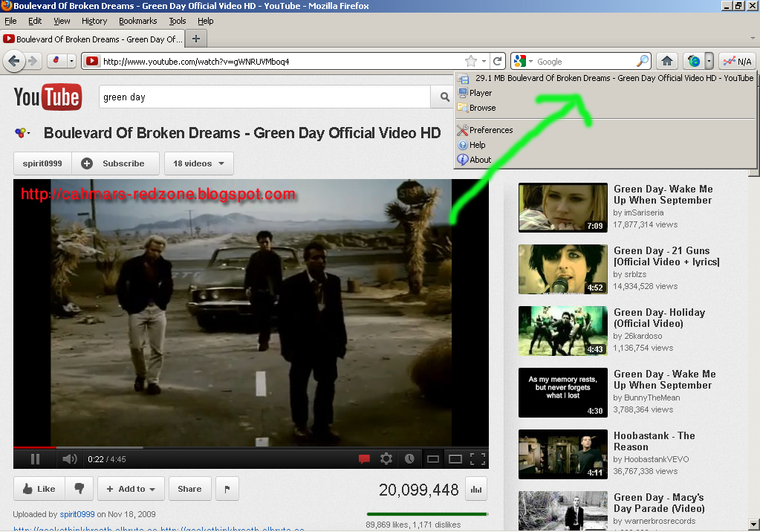
Task: Open the Add to dropdown
Action: click(131, 488)
